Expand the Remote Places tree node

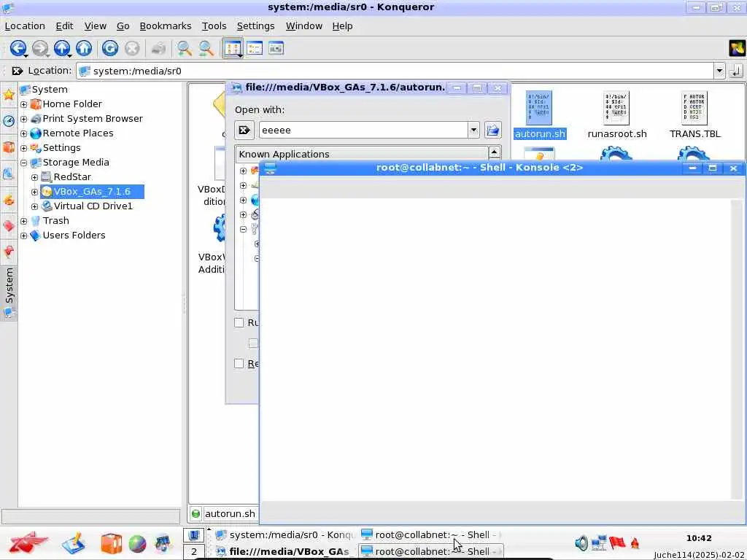click(24, 134)
